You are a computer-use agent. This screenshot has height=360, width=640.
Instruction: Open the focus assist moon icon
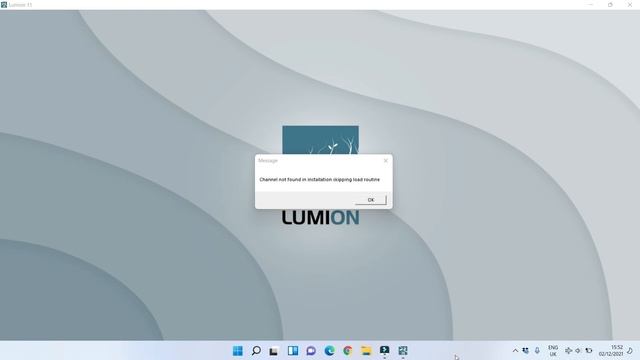(x=631, y=351)
